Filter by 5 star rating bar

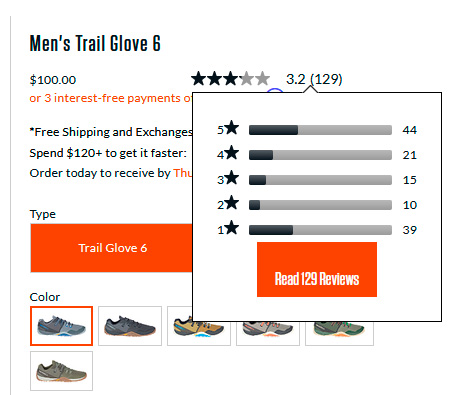click(x=320, y=130)
